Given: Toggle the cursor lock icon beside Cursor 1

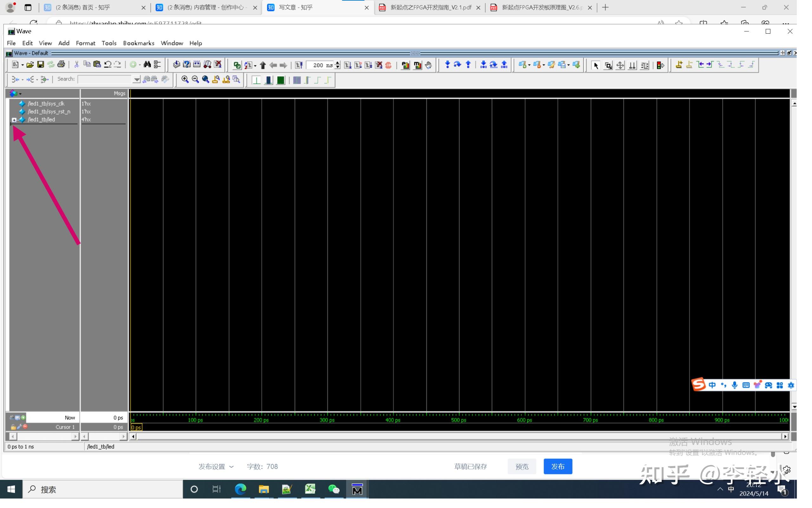Looking at the screenshot, I should coord(13,427).
